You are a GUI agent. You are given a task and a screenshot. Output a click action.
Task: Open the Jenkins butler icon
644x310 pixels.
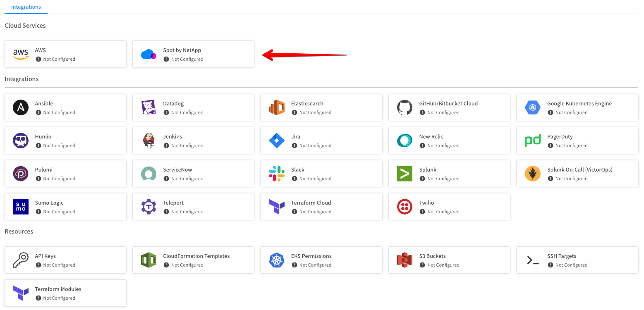(148, 141)
